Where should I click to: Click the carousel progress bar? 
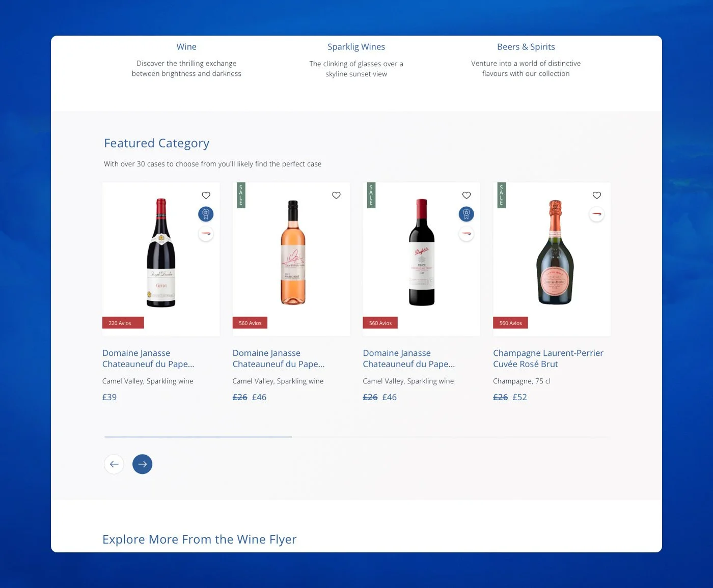click(x=356, y=437)
